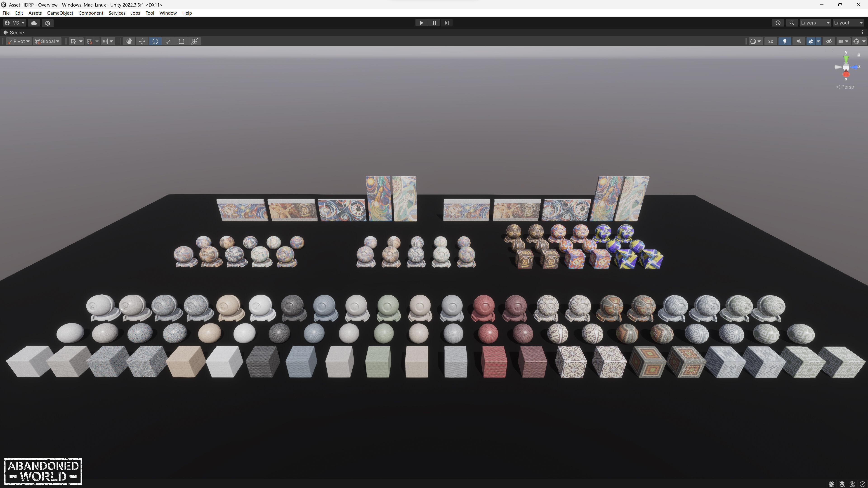Open the Help menu
Image resolution: width=868 pixels, height=488 pixels.
pyautogui.click(x=187, y=13)
